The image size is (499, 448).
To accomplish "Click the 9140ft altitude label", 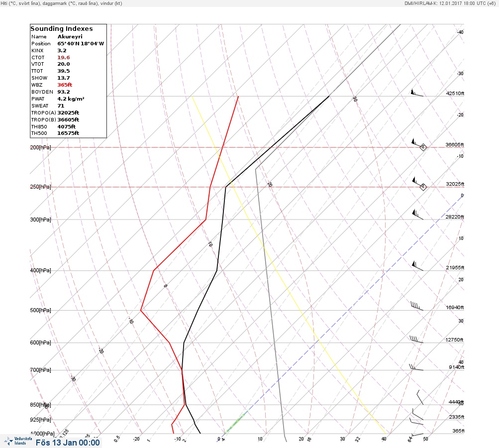I will pyautogui.click(x=457, y=367).
